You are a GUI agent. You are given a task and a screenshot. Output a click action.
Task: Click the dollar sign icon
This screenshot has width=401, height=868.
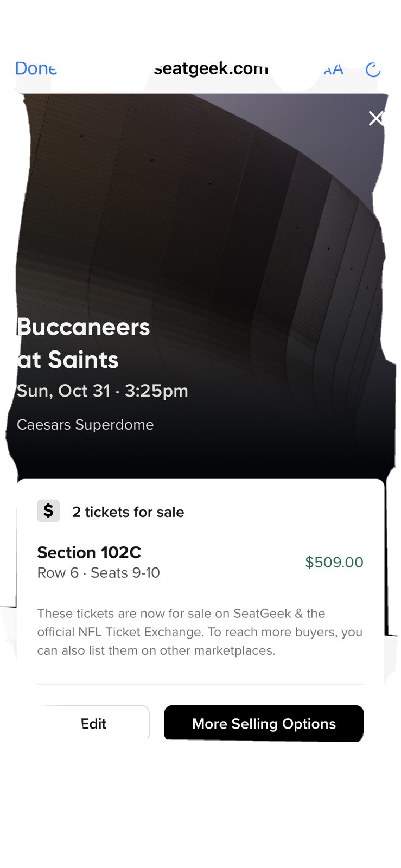[x=48, y=511]
